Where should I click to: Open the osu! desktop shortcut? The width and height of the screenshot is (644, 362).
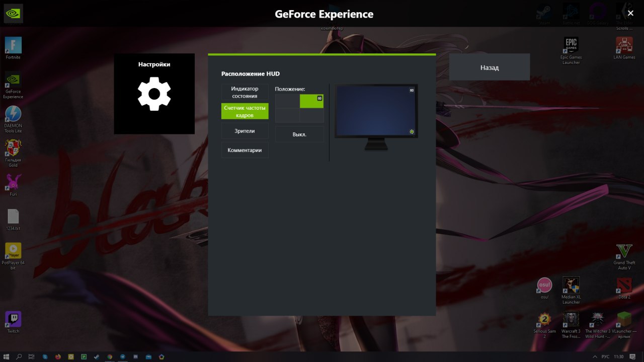coord(544,288)
